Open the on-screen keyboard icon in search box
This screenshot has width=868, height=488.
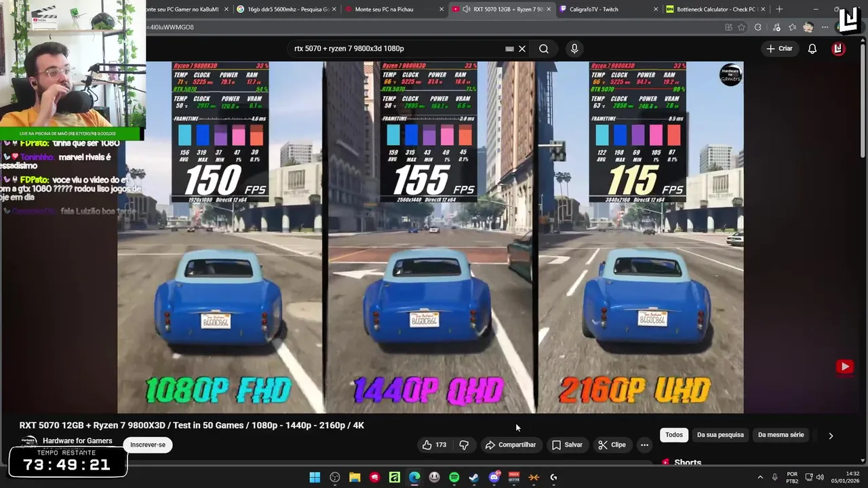coord(509,49)
